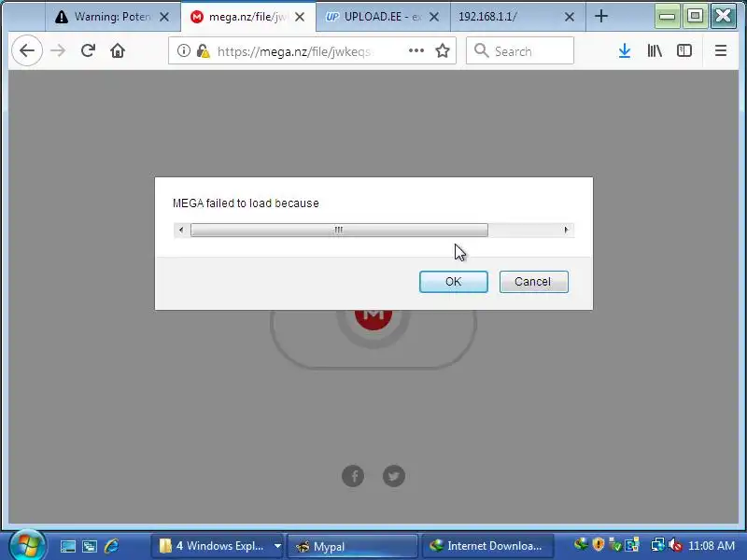This screenshot has width=747, height=560.
Task: Close the UPLOAD.EE tab
Action: [x=434, y=17]
